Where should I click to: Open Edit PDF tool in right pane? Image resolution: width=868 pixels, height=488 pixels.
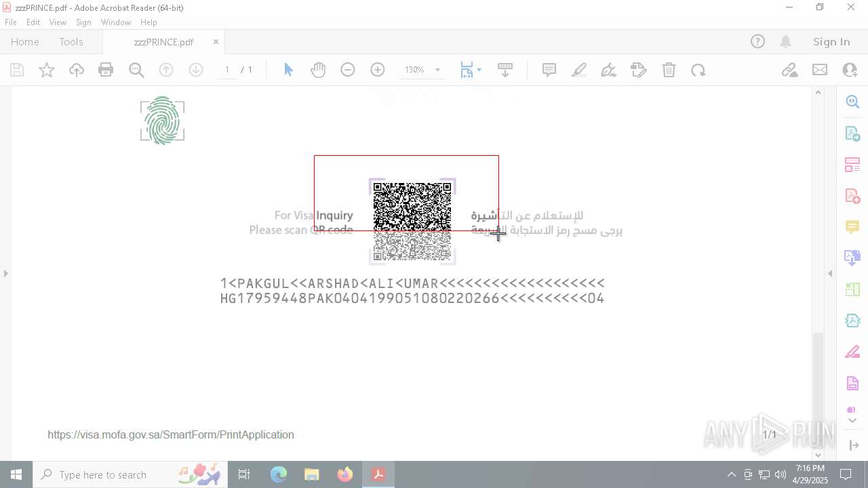[x=852, y=165]
